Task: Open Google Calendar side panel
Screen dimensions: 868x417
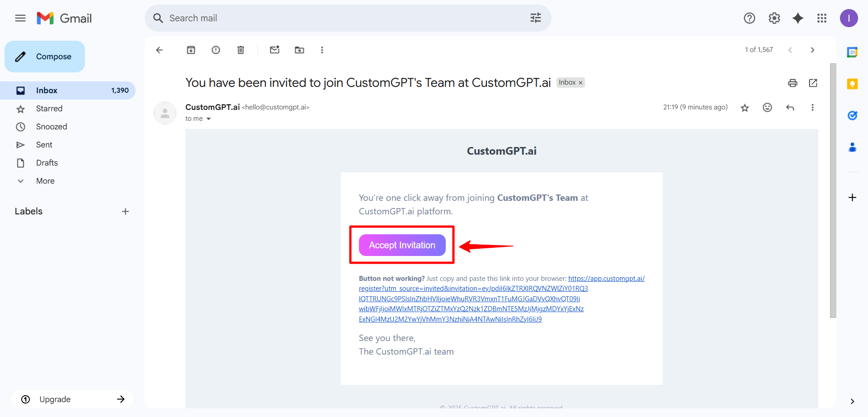Action: (852, 52)
